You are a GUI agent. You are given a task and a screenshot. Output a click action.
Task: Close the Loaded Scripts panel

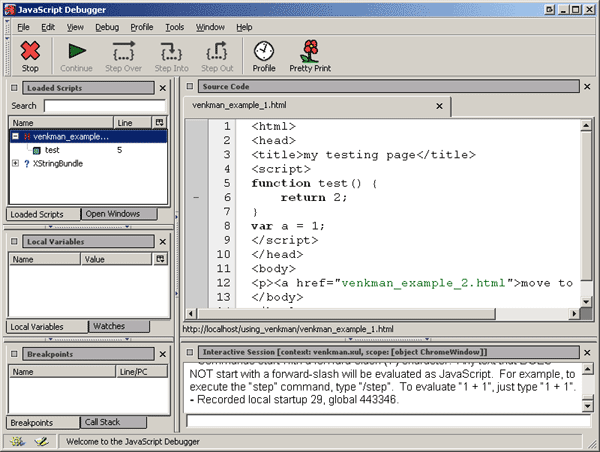[x=163, y=88]
